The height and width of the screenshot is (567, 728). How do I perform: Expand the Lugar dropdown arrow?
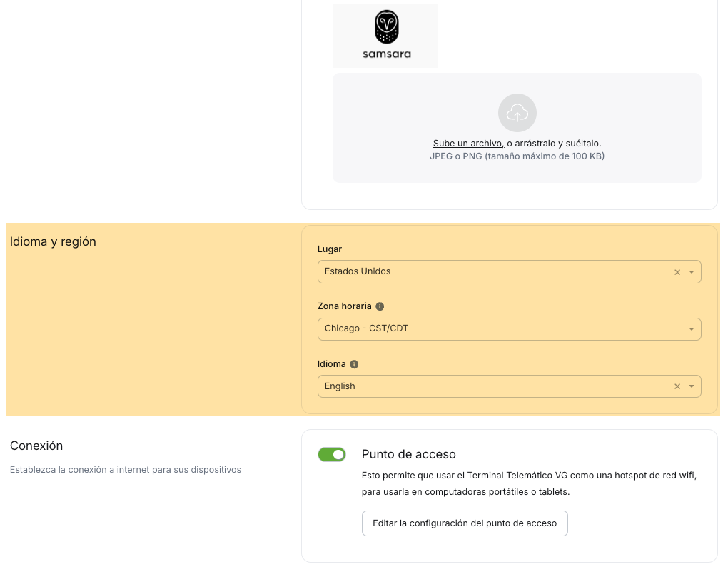(x=692, y=272)
